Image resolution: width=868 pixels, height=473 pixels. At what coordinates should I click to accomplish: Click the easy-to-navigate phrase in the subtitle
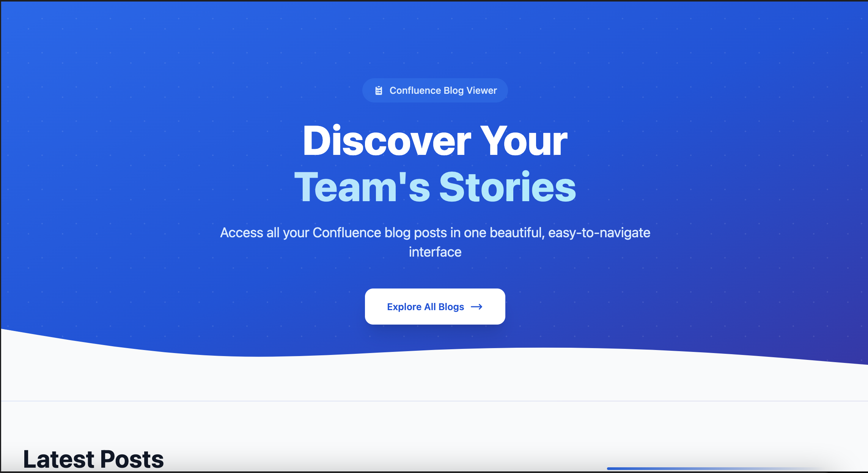pyautogui.click(x=599, y=233)
